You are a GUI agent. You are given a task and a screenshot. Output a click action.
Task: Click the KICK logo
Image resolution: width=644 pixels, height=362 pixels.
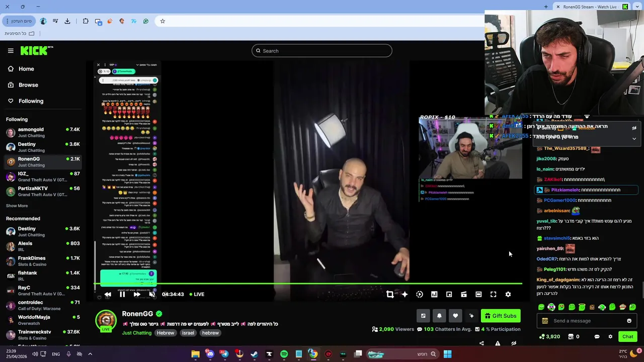(36, 50)
